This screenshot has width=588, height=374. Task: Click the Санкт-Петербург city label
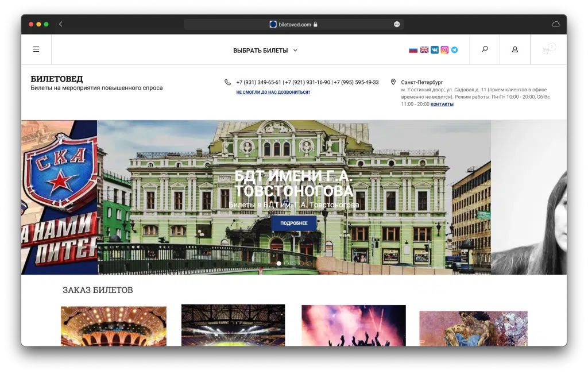coord(422,82)
